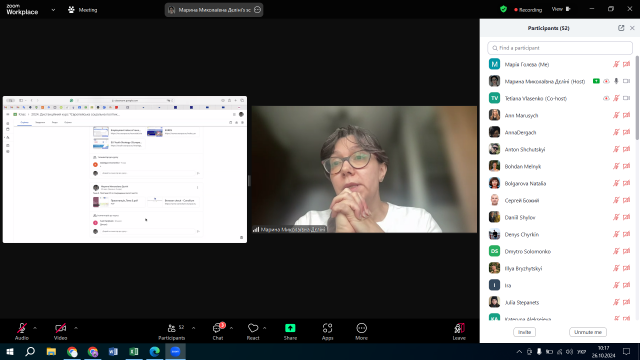Open the Apps panel
This screenshot has height=360, width=640.
pyautogui.click(x=327, y=331)
